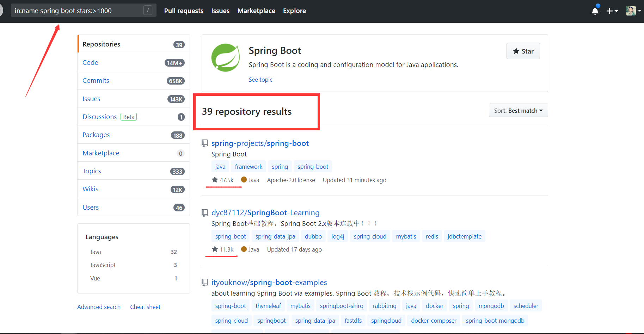This screenshot has height=334, width=644.
Task: Click the 47.5k star count
Action: click(222, 180)
